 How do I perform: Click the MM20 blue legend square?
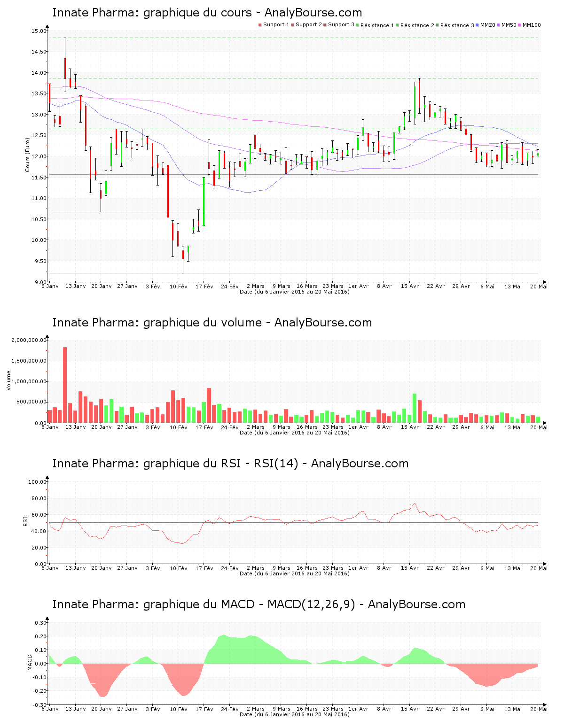coord(478,25)
